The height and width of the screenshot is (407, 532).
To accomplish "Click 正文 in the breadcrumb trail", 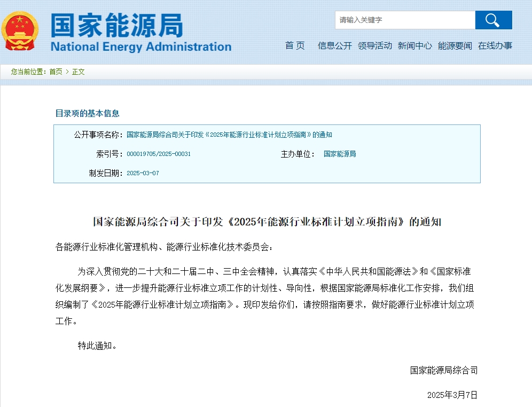I will point(78,72).
